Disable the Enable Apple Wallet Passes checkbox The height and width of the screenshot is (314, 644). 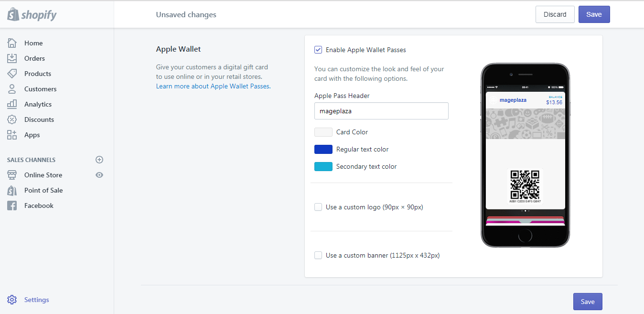(318, 50)
